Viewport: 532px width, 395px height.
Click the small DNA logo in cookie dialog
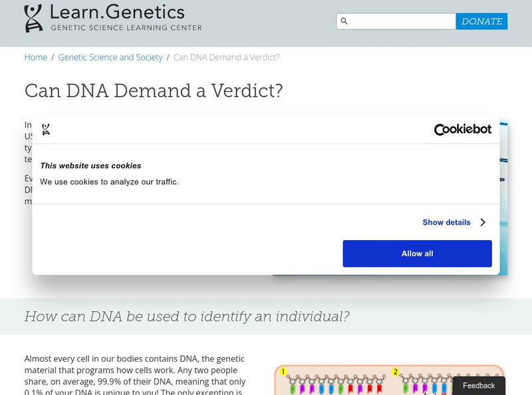(46, 130)
